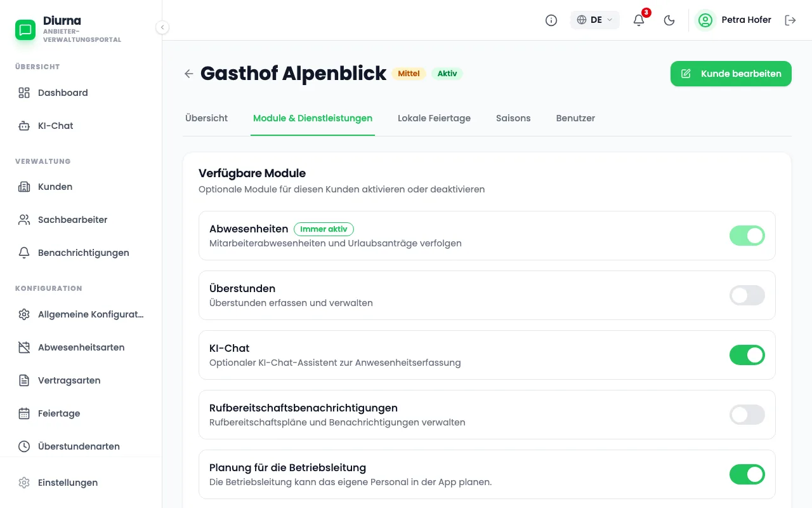The height and width of the screenshot is (508, 812).
Task: Switch to the Lokale Feiertage tab
Action: click(x=434, y=118)
